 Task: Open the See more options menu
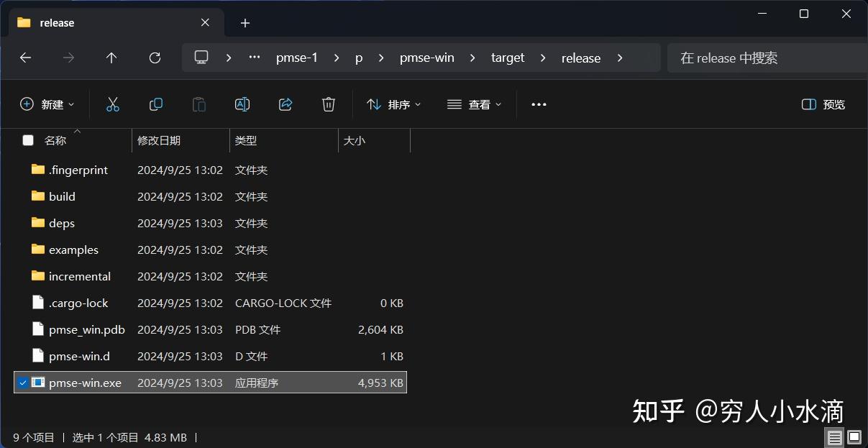coord(539,104)
